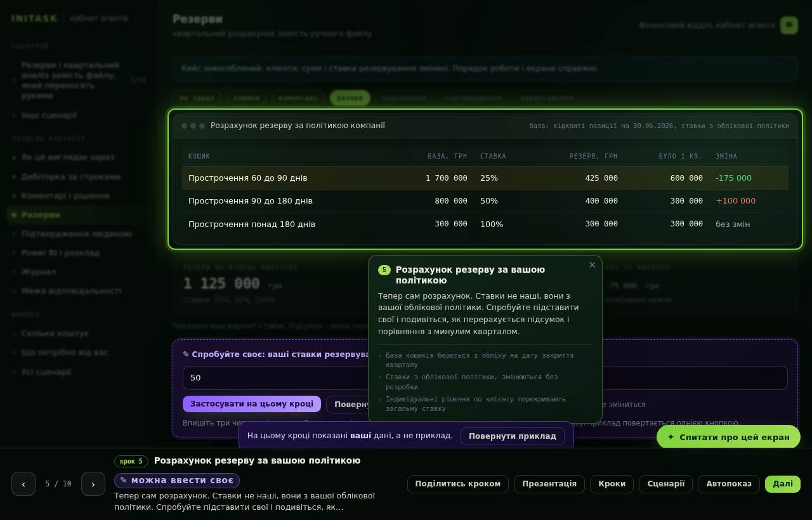This screenshot has width=812, height=520.
Task: Click the green step 5 badge in tooltip
Action: click(x=384, y=270)
